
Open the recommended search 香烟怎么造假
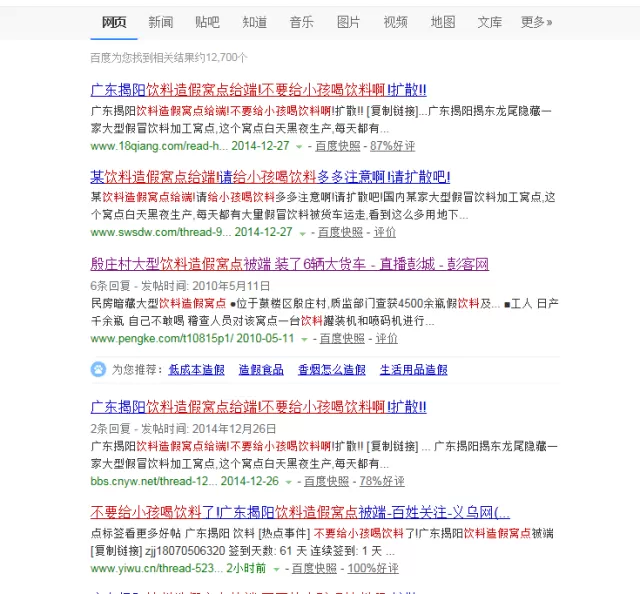[x=332, y=370]
